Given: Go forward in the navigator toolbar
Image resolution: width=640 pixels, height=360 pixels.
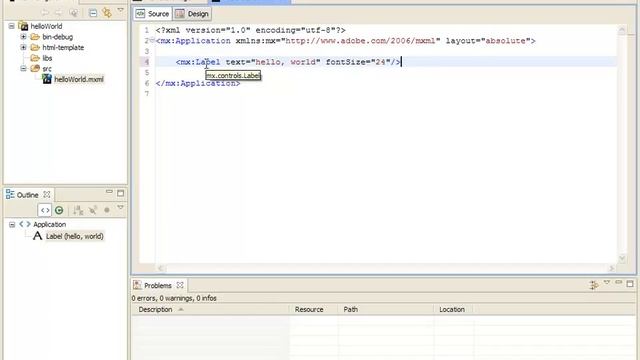Looking at the screenshot, I should [59, 13].
